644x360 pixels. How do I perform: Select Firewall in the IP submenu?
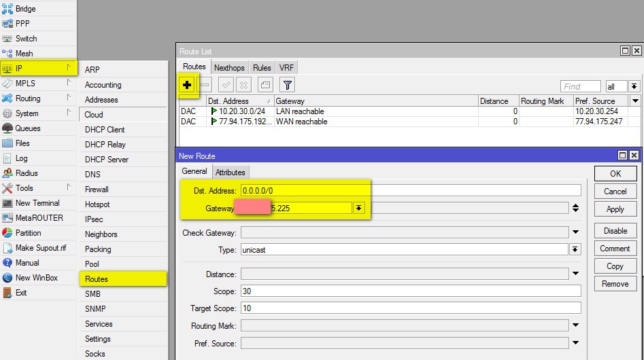point(97,190)
